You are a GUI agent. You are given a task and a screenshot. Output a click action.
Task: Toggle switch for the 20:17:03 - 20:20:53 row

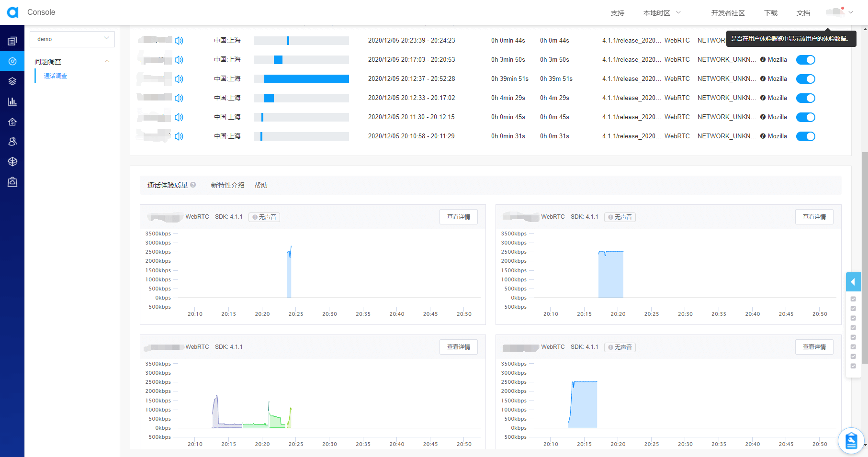tap(806, 60)
